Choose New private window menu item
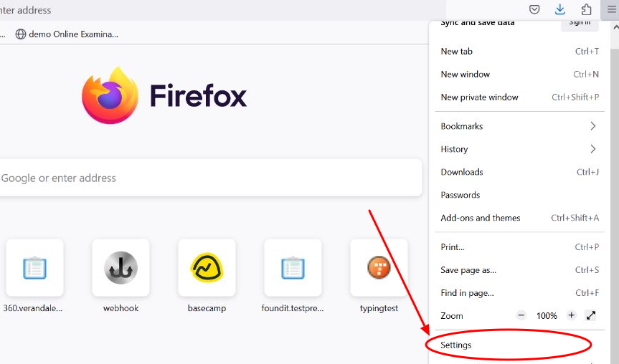The width and height of the screenshot is (619, 364). tap(479, 97)
